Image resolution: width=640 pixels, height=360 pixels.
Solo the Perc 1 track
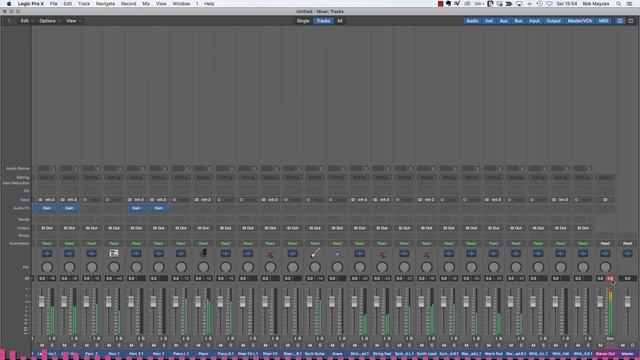coord(119,345)
